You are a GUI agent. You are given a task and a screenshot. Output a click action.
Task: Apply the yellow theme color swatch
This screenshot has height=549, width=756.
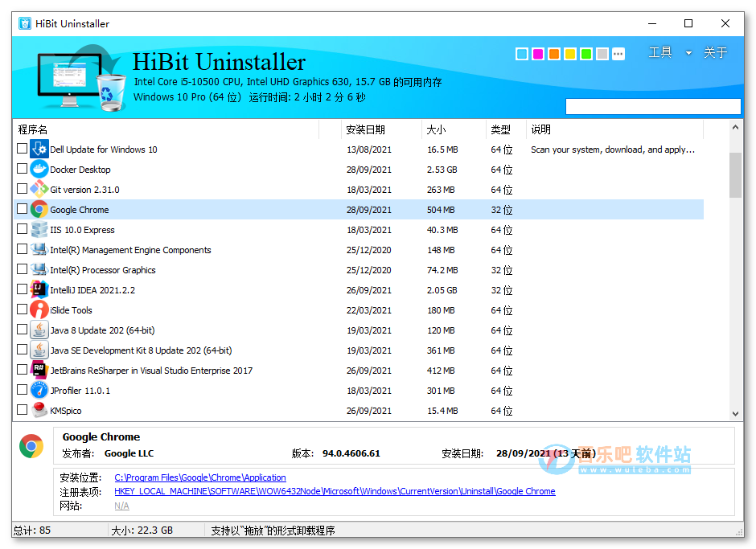tap(570, 54)
